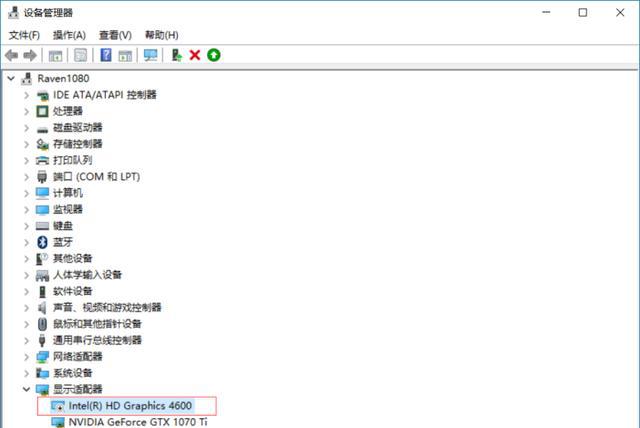Expand the 磁盘驱动器 node
The image size is (640, 428).
coord(26,127)
